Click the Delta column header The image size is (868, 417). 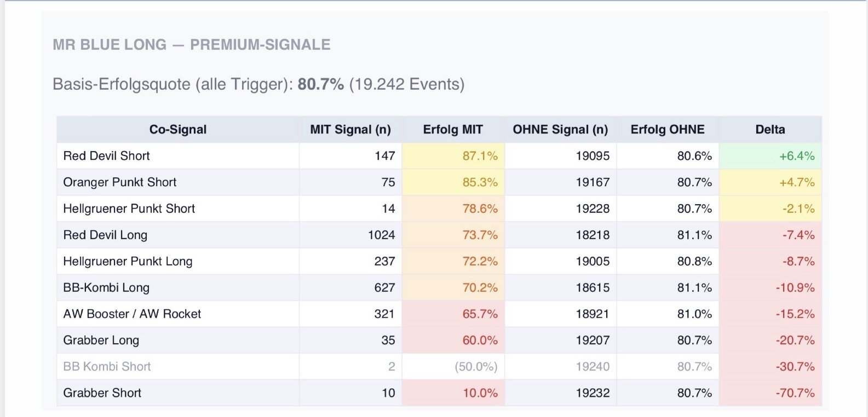coord(770,130)
